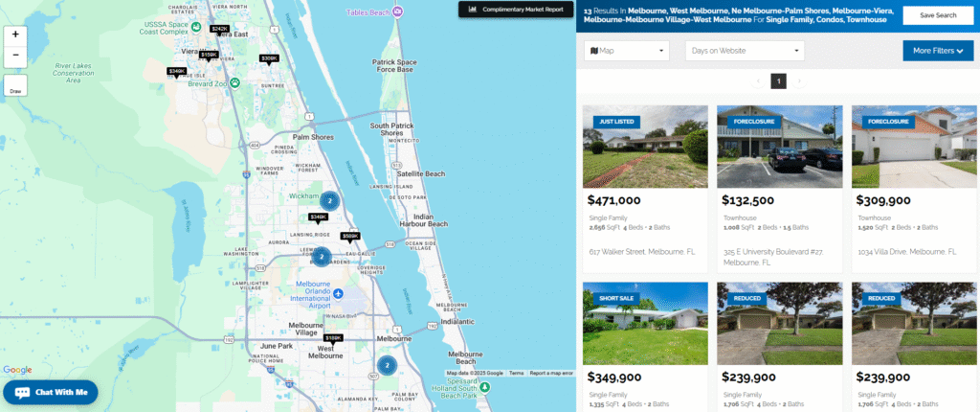This screenshot has height=412, width=980.
Task: Click the Indian Harbour Beach map label
Action: point(424,219)
